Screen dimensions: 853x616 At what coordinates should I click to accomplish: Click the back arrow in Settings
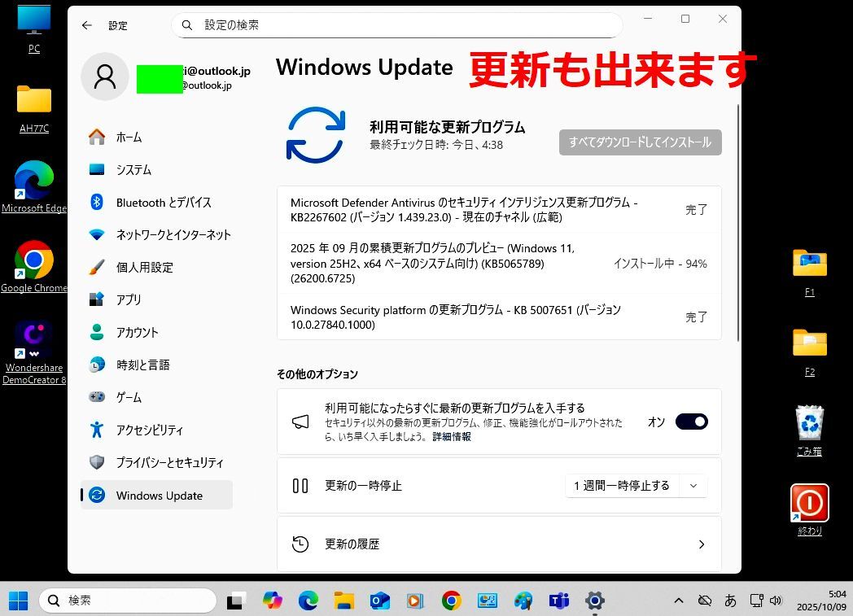pyautogui.click(x=87, y=25)
